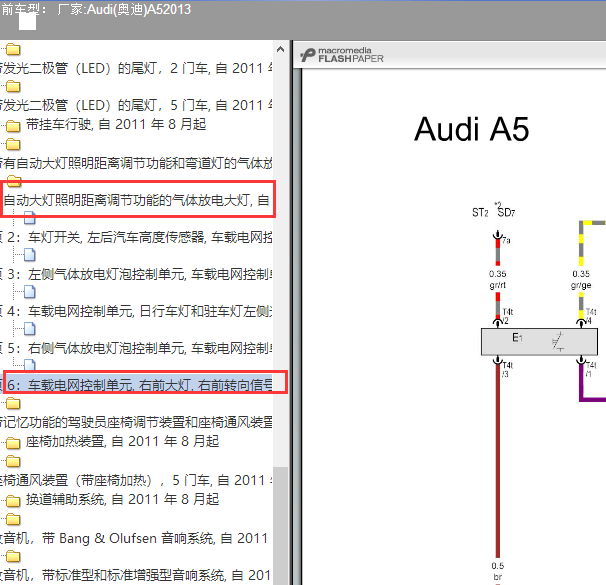Image resolution: width=606 pixels, height=585 pixels.
Task: Select 带标准型和标准增强型音响系统 entry
Action: 136,575
